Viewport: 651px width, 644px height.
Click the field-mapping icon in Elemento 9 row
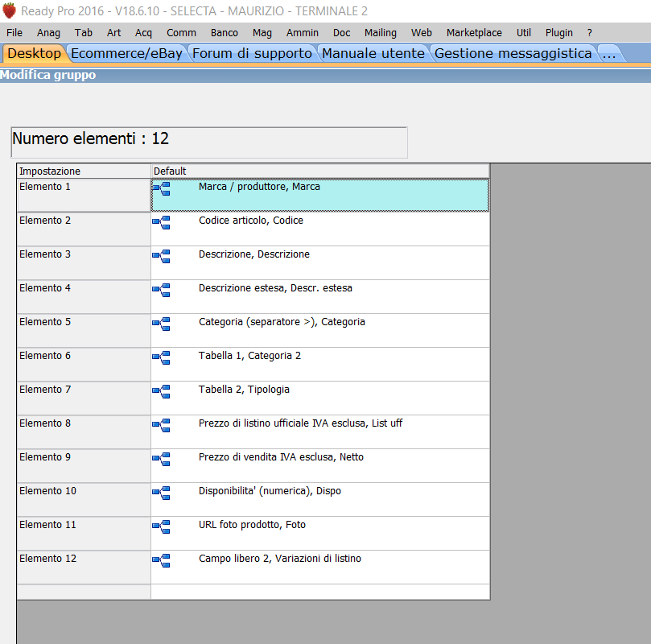[161, 459]
